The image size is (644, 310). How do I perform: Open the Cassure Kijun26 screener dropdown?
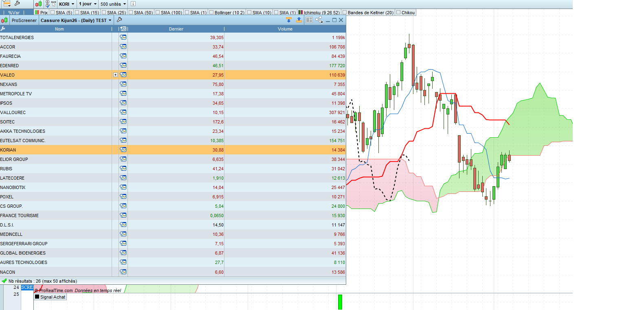(76, 20)
